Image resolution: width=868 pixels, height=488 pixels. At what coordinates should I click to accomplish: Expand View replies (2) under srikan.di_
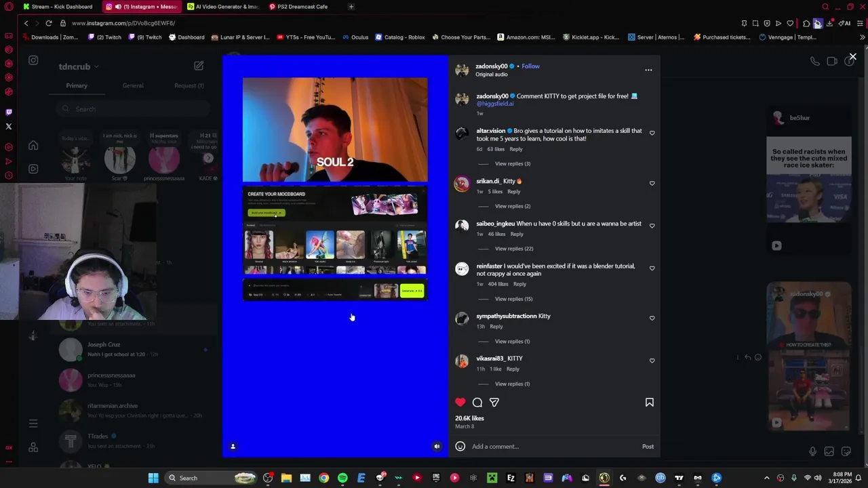point(513,206)
